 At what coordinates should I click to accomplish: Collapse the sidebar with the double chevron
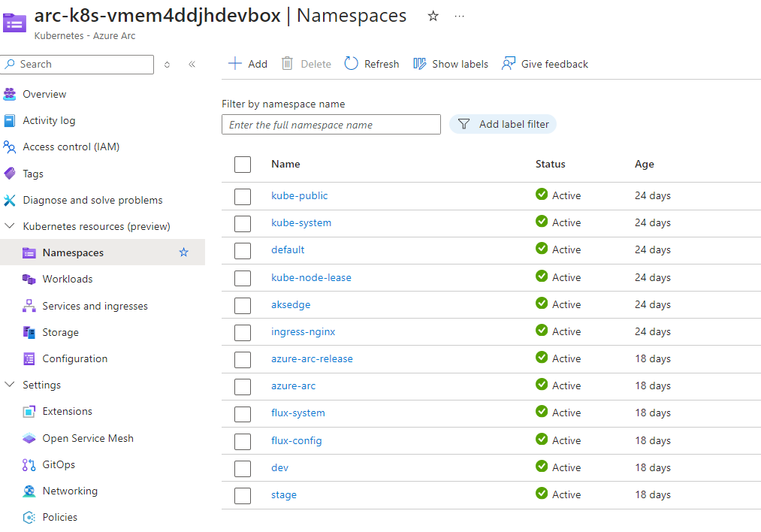coord(192,64)
